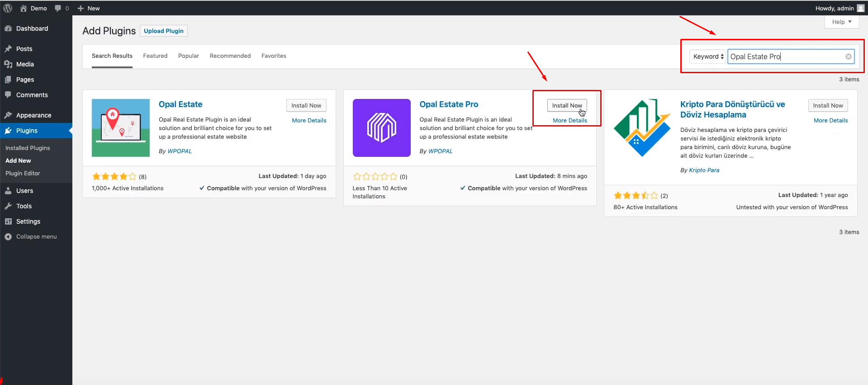
Task: Open Kripto Para plugin logo thumbnail
Action: pyautogui.click(x=642, y=128)
